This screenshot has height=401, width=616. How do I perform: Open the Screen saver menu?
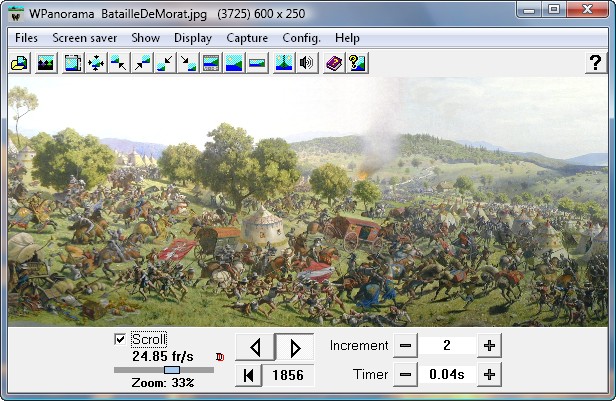tap(85, 38)
